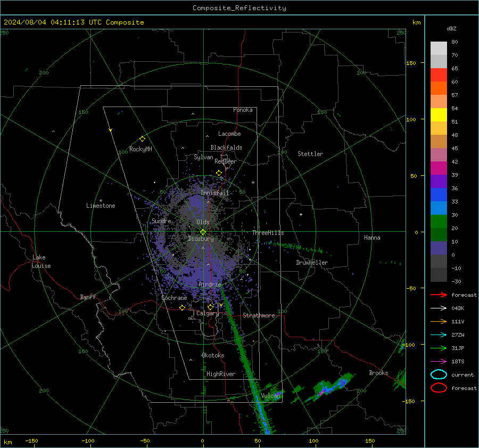Viewport: 479px width, 448px height.
Task: Click the asterisk marker above Limestone label
Action: 101,201
